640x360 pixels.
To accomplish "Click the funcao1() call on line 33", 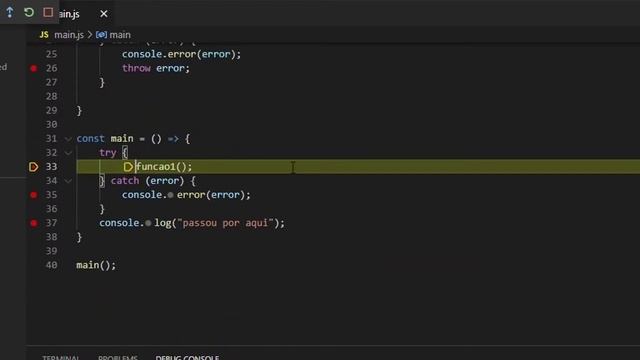I will 164,167.
